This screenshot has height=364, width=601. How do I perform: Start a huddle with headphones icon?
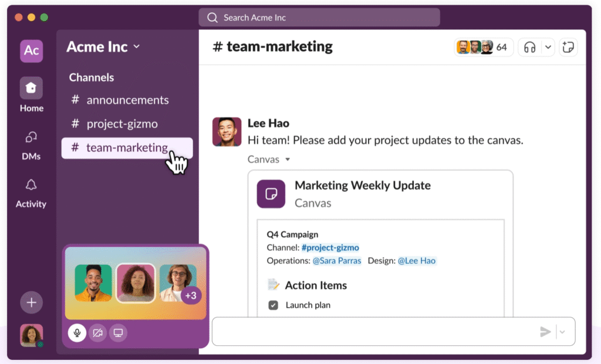click(x=530, y=47)
